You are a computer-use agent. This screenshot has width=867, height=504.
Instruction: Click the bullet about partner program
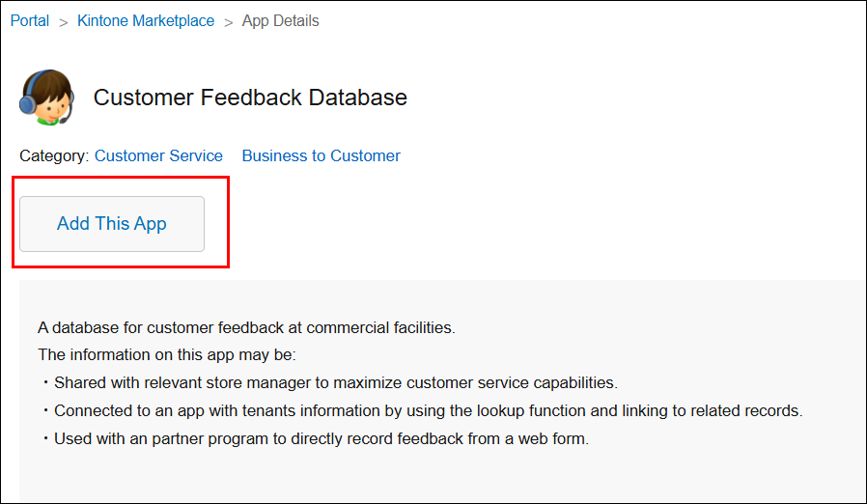tap(321, 438)
